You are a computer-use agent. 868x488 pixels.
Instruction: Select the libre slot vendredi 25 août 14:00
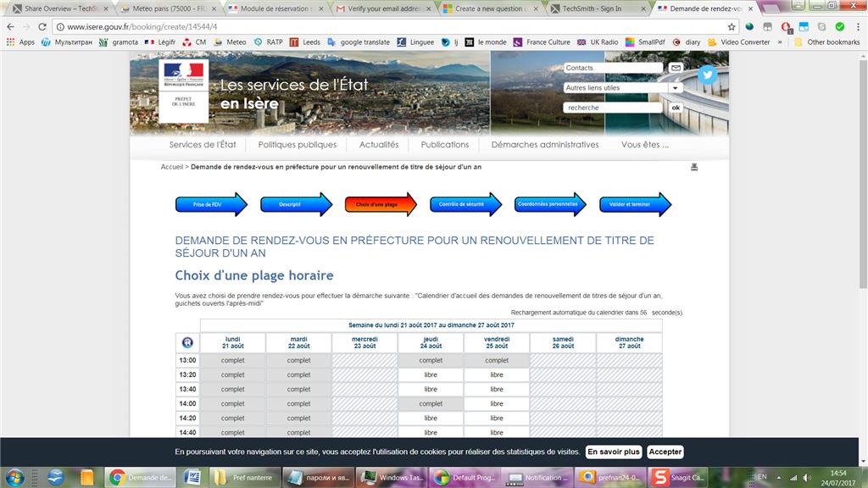[x=497, y=403]
